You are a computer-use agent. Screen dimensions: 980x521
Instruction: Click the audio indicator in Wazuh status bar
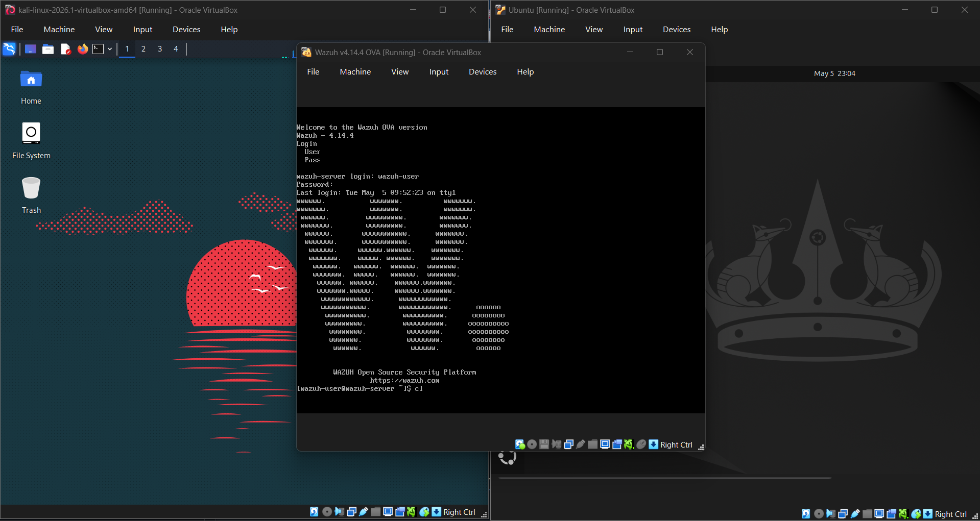click(557, 444)
